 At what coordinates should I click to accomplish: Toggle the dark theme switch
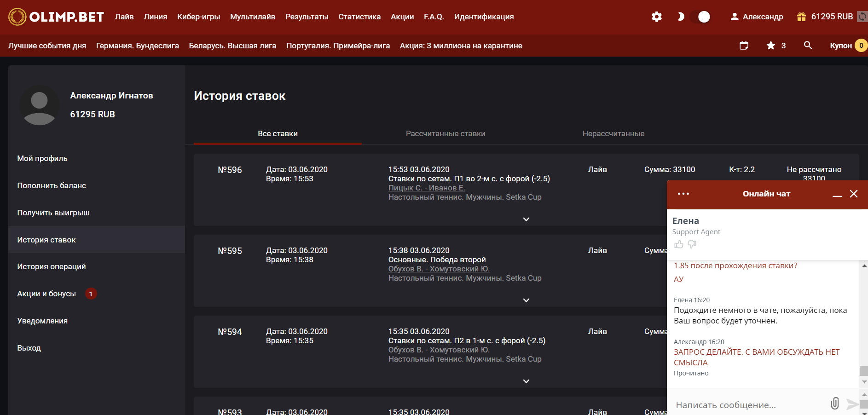click(x=700, y=17)
